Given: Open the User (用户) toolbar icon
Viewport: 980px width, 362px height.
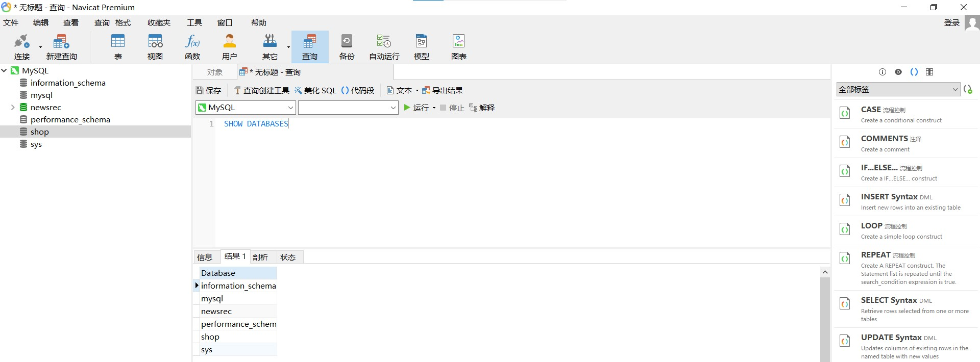Looking at the screenshot, I should click(x=230, y=46).
